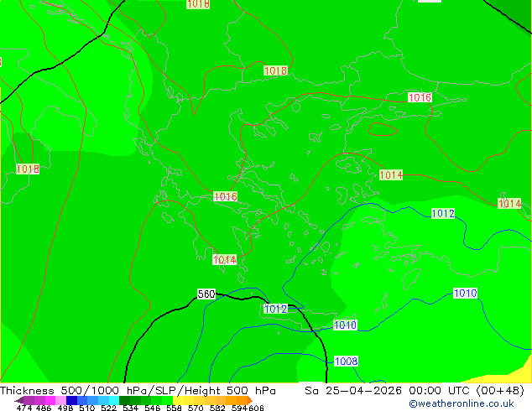Pick the cyan legend swatch
532x411 pixels.
114,400
